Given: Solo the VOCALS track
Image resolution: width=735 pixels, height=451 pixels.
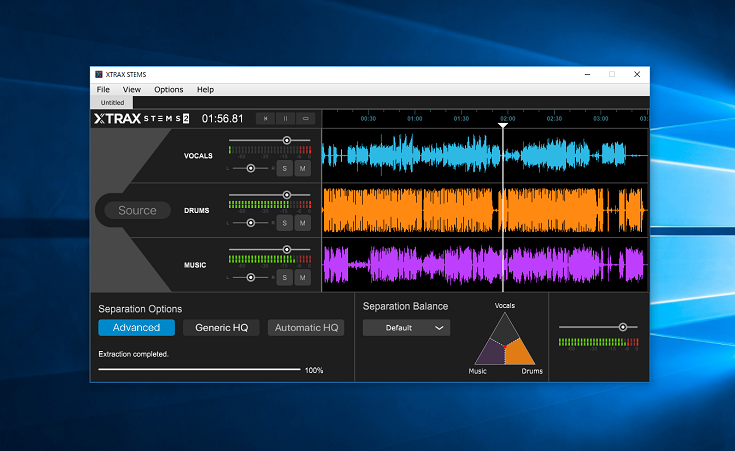Looking at the screenshot, I should pos(285,168).
